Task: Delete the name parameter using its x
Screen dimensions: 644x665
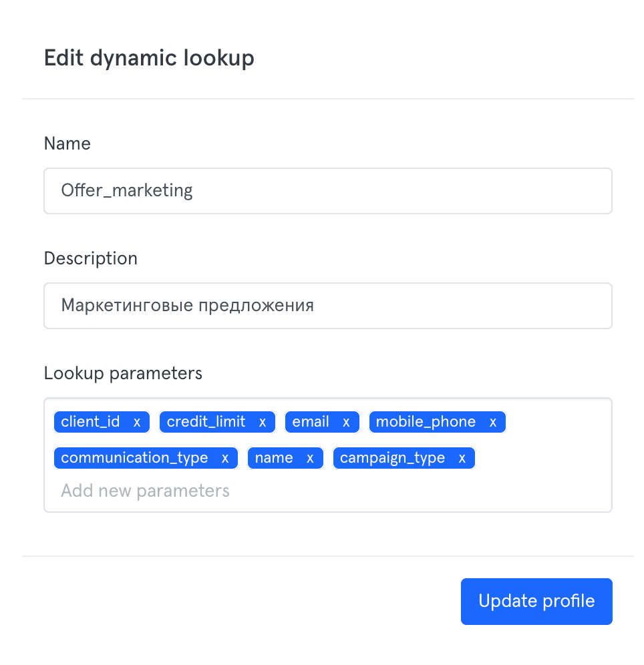Action: click(x=310, y=459)
